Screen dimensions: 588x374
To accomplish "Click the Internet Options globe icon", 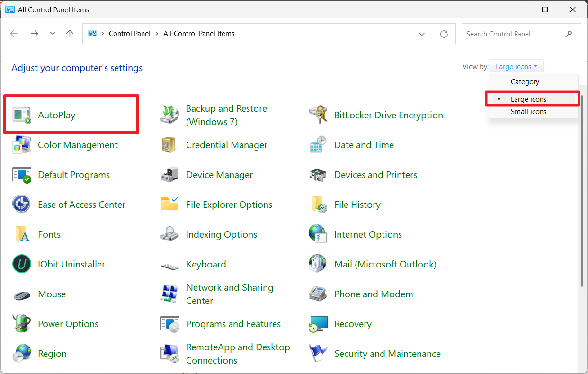I will coord(318,234).
